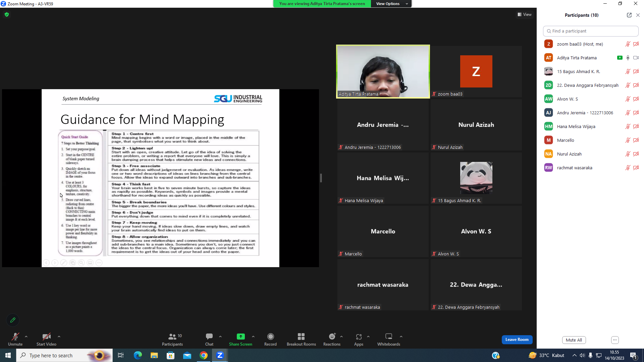
Task: Open the Windows notification center
Action: coord(634,355)
